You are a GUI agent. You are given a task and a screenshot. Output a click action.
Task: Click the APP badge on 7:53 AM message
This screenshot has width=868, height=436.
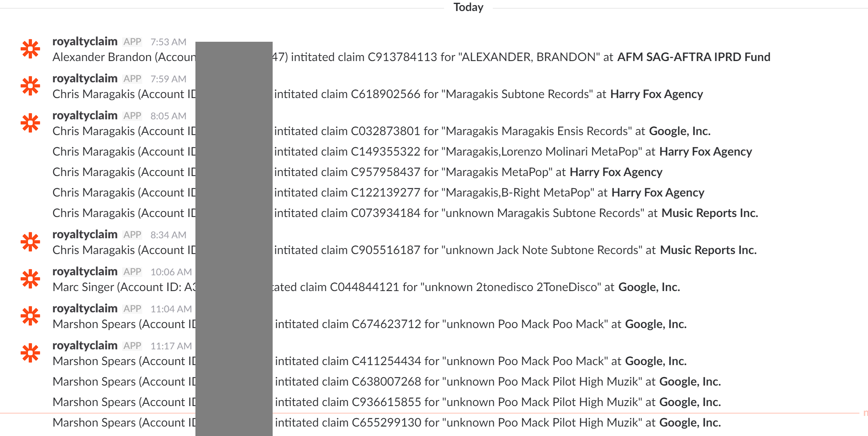tap(132, 42)
